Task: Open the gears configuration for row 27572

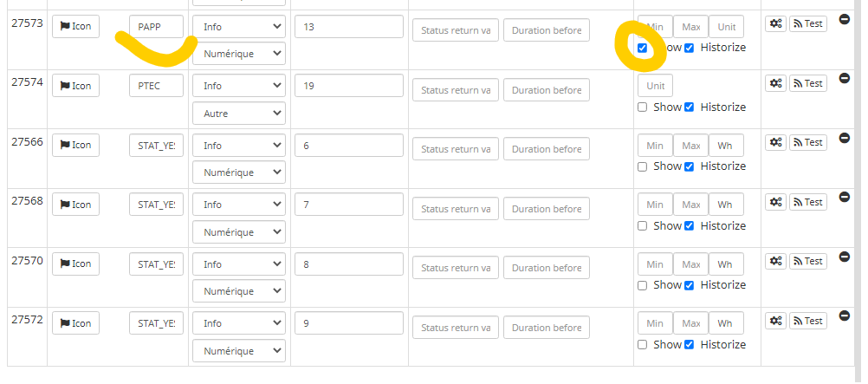Action: point(775,321)
